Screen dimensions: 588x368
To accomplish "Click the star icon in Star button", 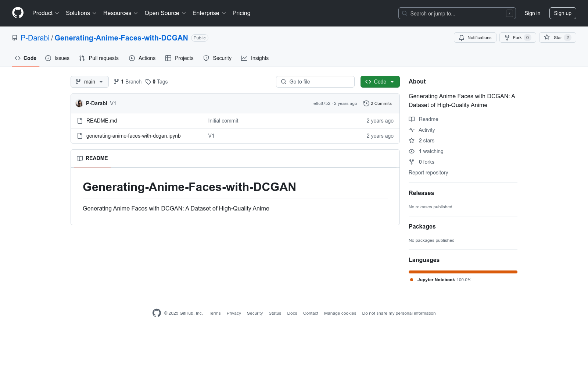I will pos(547,38).
